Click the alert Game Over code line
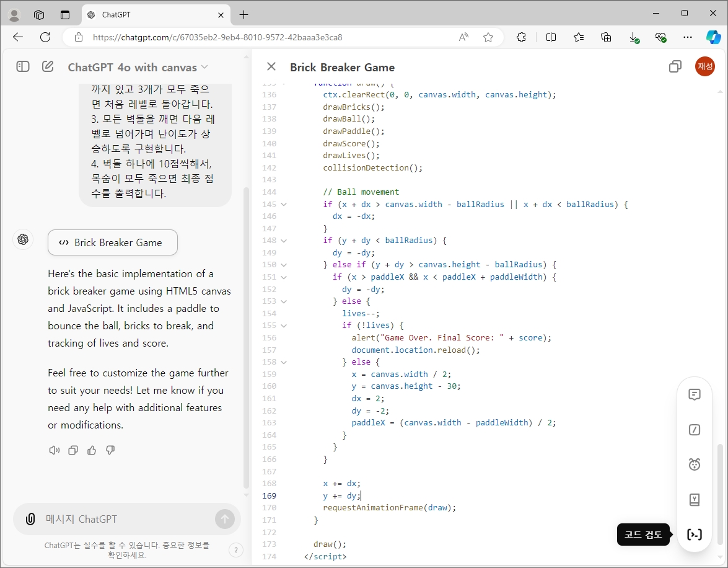728x568 pixels. 452,338
